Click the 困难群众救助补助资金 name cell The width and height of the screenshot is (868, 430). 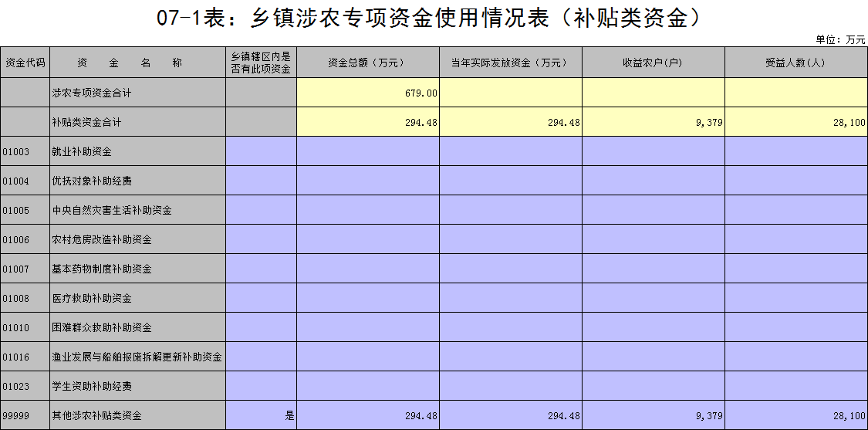tap(137, 327)
